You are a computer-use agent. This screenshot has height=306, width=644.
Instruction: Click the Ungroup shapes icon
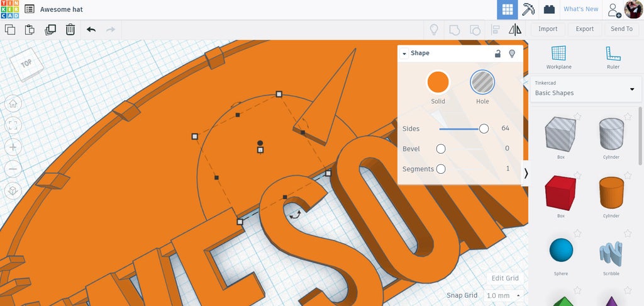(x=475, y=30)
